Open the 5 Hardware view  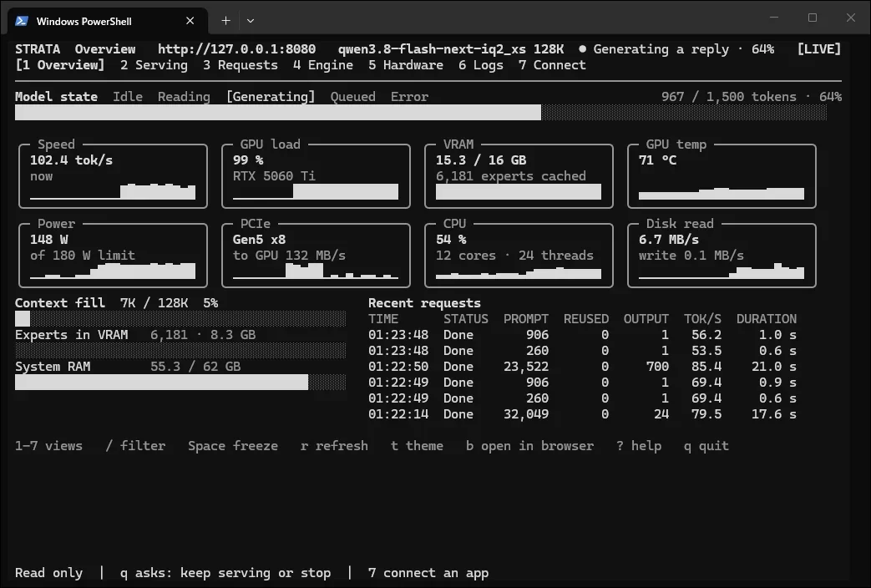click(406, 65)
